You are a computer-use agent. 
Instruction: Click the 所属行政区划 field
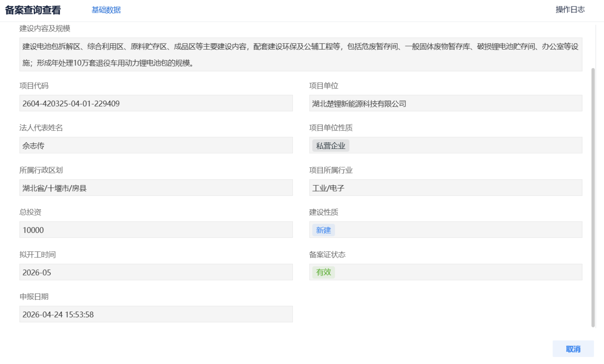click(156, 188)
